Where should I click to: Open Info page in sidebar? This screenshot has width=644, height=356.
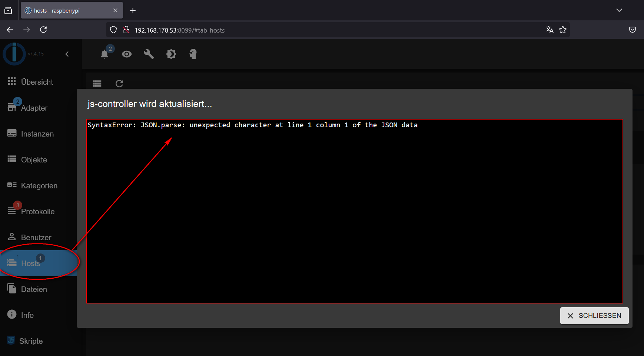click(x=39, y=315)
